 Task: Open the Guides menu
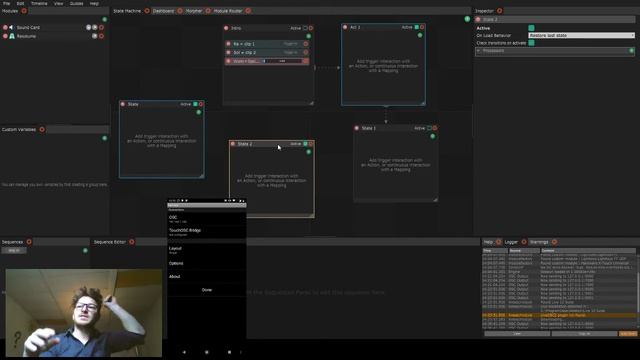76,3
